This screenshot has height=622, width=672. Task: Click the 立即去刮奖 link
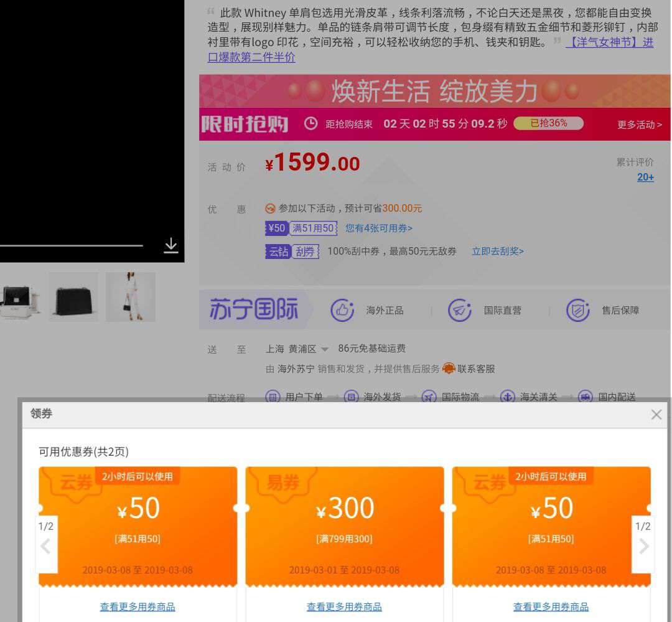(x=498, y=252)
